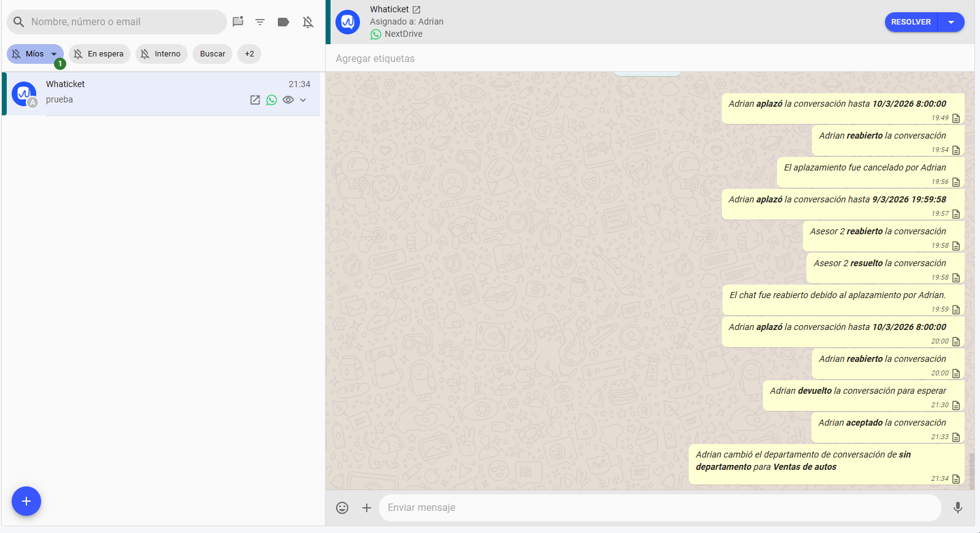Click note icon on devuelto para esperar message
This screenshot has width=980, height=533.
(x=956, y=405)
